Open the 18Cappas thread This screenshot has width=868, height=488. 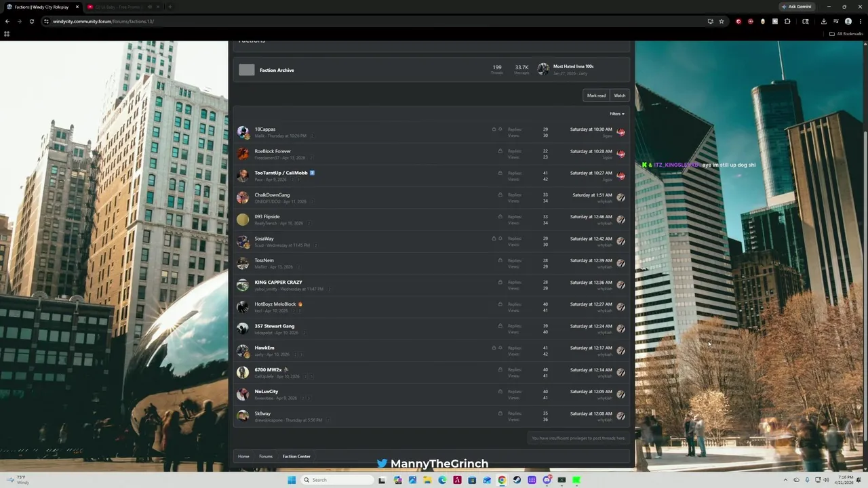point(264,129)
